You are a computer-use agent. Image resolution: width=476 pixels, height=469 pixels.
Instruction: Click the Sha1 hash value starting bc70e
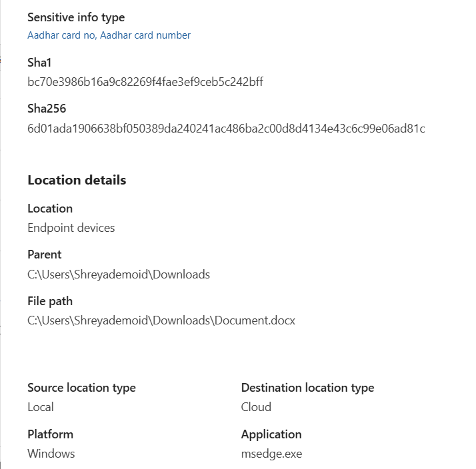point(145,82)
